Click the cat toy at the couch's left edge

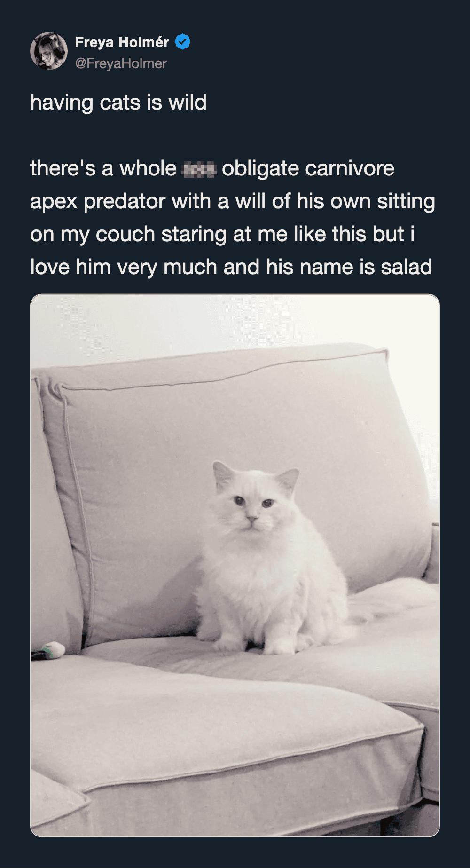[48, 650]
